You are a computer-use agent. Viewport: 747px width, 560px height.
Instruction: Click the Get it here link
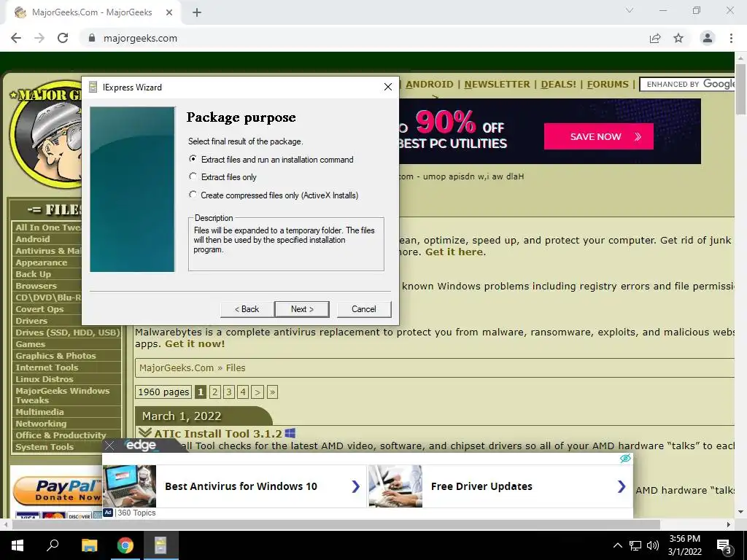pyautogui.click(x=454, y=252)
